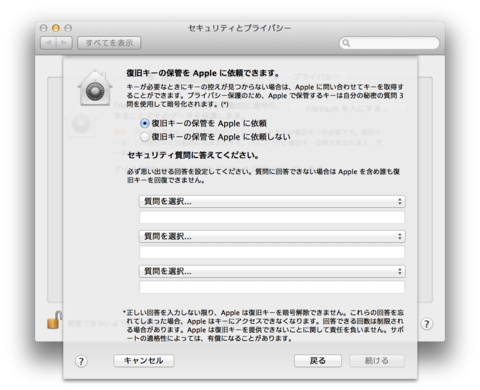480x390 pixels.
Task: Click the 続ける button
Action: pos(377,361)
